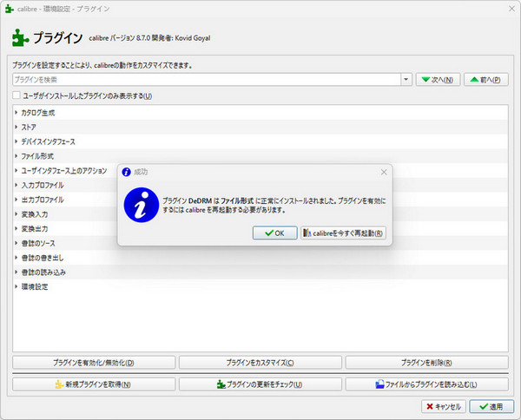Get new plugins with 新規プラグインを取得(N)
Image resolution: width=521 pixels, height=420 pixels.
[x=94, y=384]
